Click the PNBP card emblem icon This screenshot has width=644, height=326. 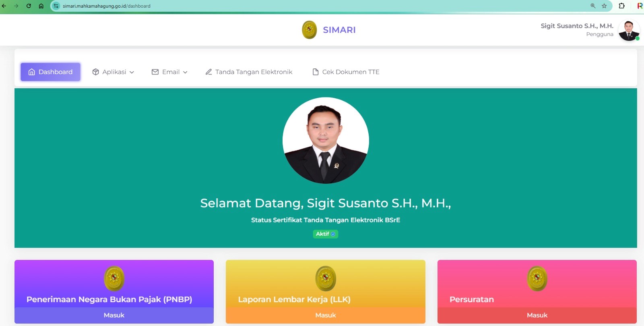point(114,278)
